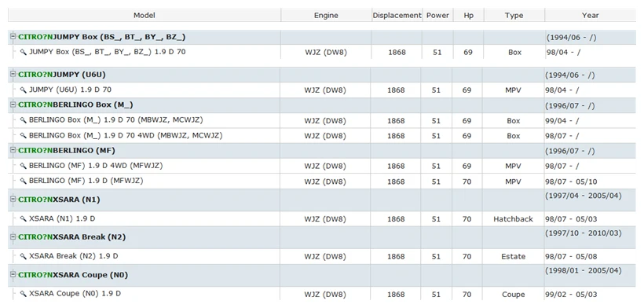
Task: Click year range (1998/01 - 2005/04)
Action: (584, 271)
